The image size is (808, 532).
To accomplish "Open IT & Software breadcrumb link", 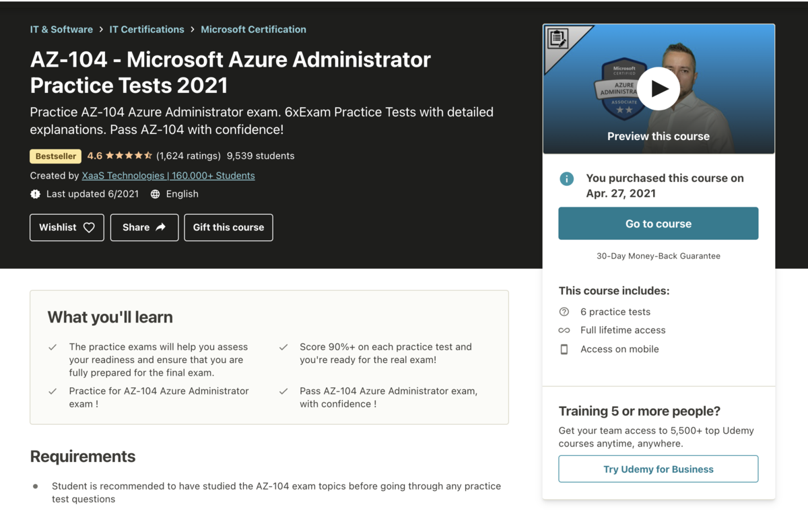I will tap(61, 30).
